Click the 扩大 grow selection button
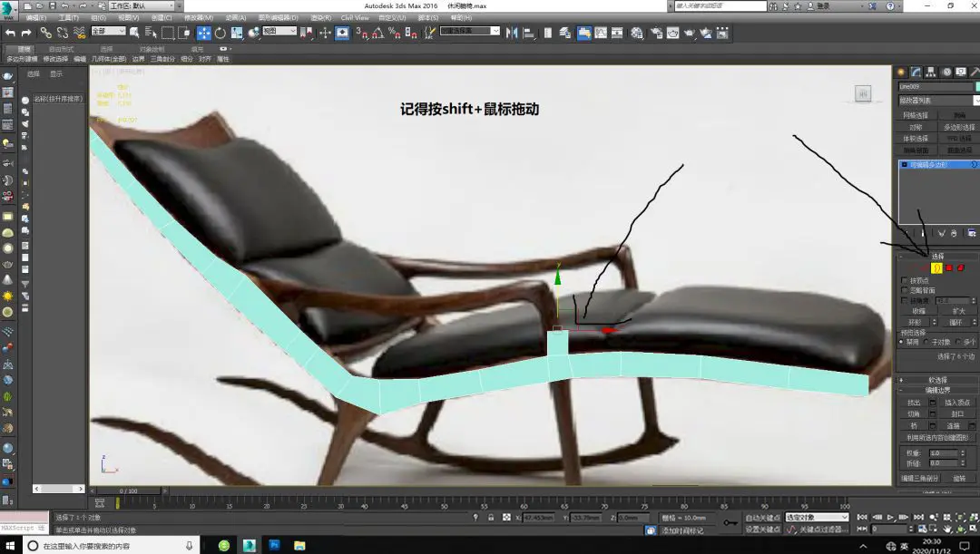980x554 pixels. click(959, 311)
